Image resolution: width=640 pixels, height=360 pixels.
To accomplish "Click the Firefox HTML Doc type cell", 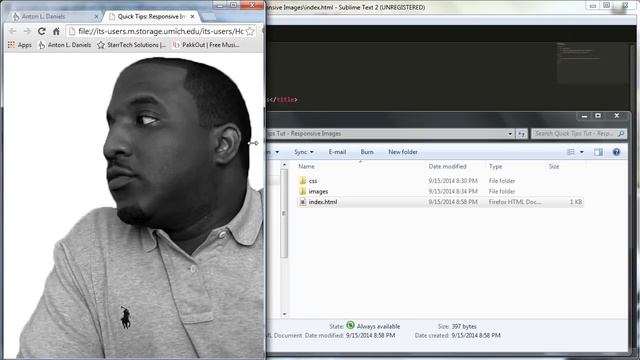I will pos(515,202).
